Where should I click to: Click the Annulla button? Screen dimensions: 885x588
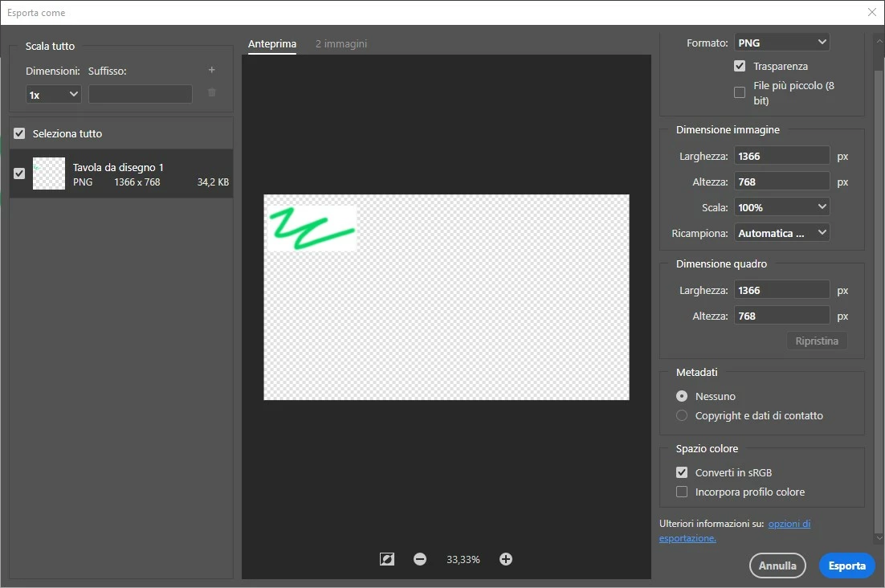click(777, 566)
